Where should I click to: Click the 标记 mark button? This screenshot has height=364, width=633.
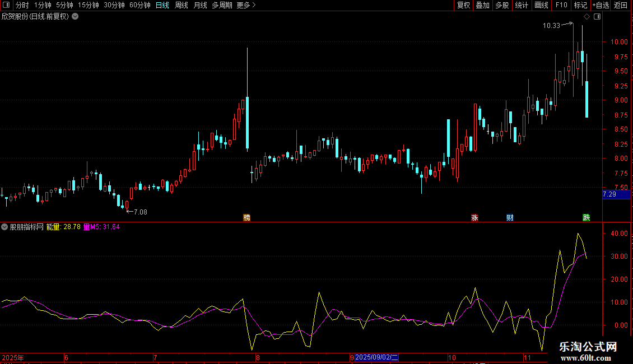(x=580, y=5)
